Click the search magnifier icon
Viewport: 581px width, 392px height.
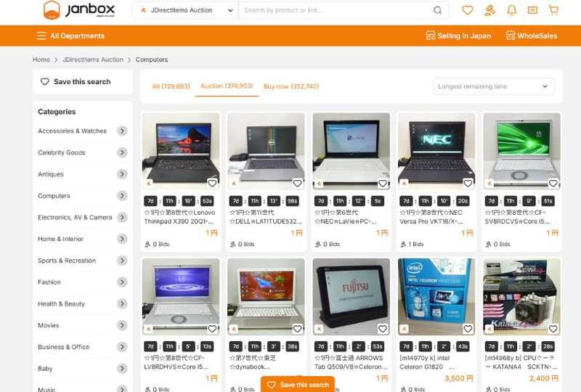click(x=437, y=10)
